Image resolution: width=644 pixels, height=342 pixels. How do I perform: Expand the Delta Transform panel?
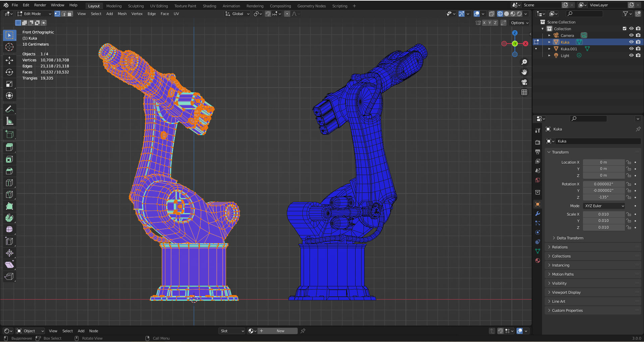point(570,238)
